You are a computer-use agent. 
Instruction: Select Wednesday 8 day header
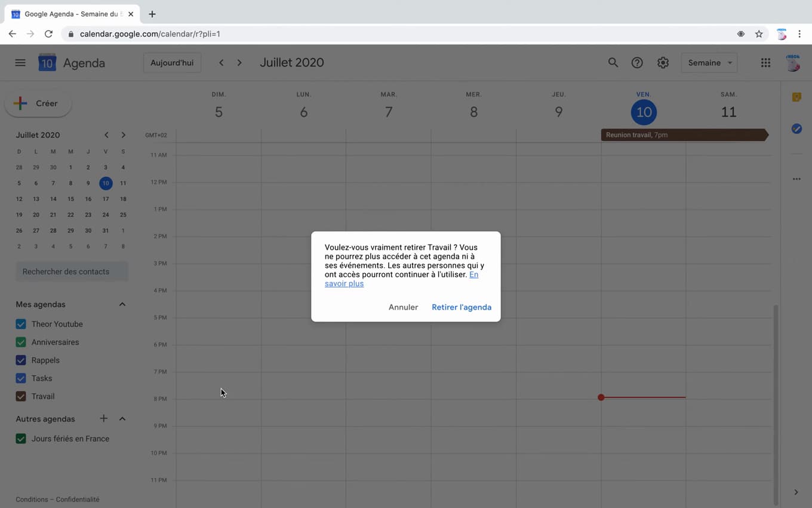pyautogui.click(x=473, y=112)
